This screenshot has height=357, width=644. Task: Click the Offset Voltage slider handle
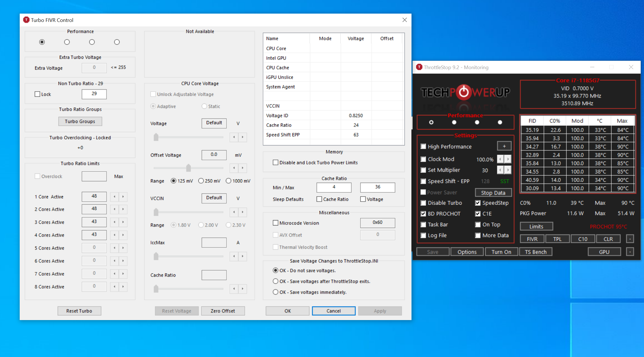(x=188, y=168)
